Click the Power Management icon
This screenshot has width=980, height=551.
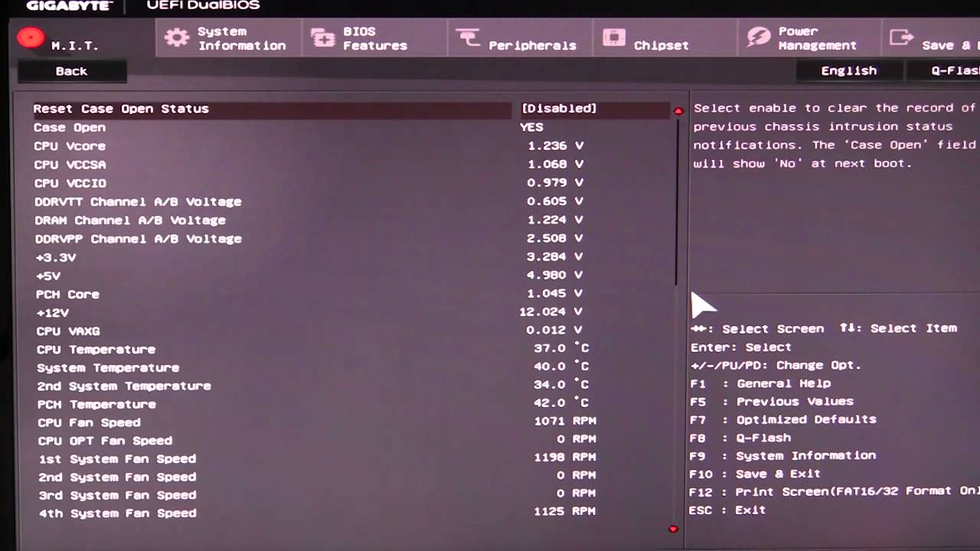(x=759, y=37)
